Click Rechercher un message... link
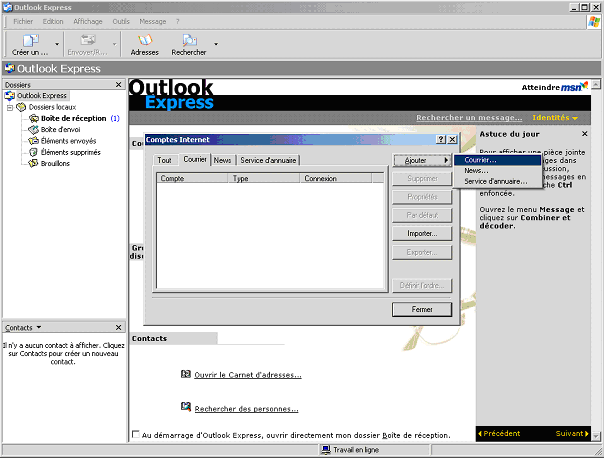 coord(469,118)
